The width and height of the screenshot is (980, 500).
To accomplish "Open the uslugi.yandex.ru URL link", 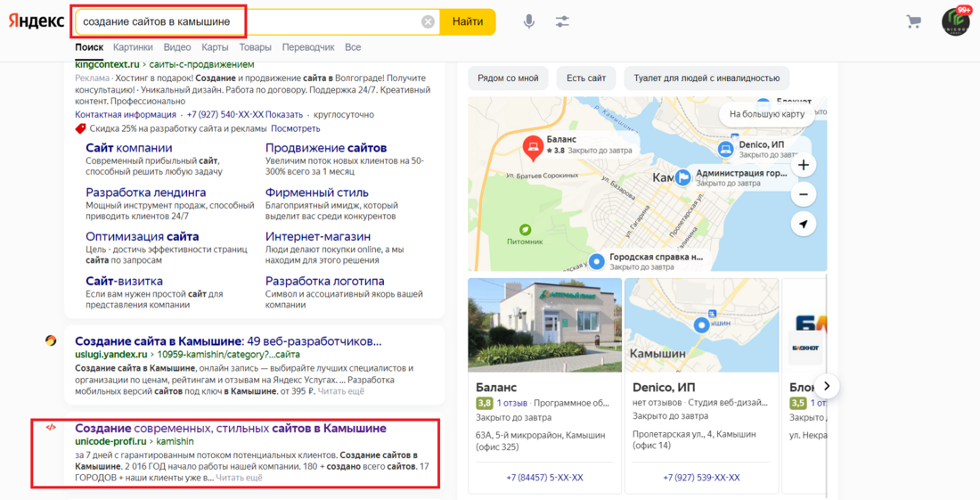I will click(x=187, y=355).
